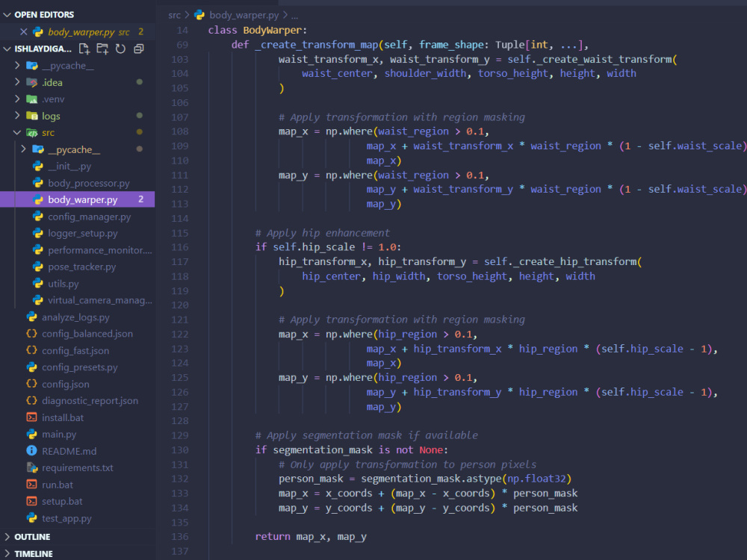Click batch icon beside install.bat
This screenshot has height=560, width=747.
coord(31,417)
